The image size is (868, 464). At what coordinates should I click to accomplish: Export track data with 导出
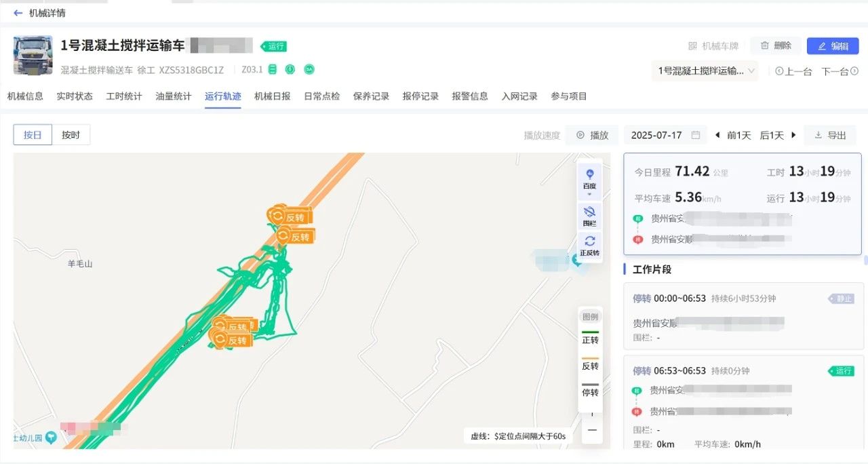830,135
